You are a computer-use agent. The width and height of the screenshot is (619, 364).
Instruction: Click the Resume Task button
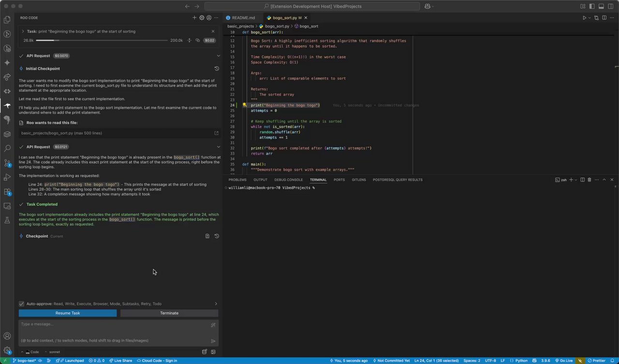(68, 313)
